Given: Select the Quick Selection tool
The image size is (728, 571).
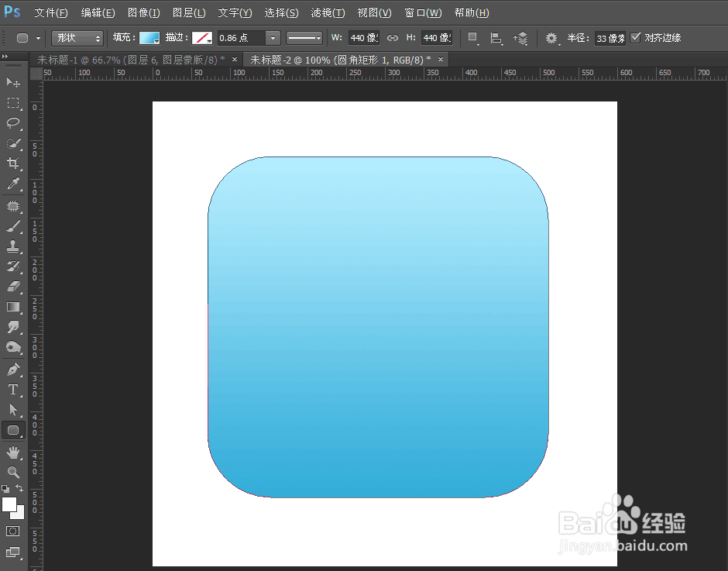Looking at the screenshot, I should 13,143.
